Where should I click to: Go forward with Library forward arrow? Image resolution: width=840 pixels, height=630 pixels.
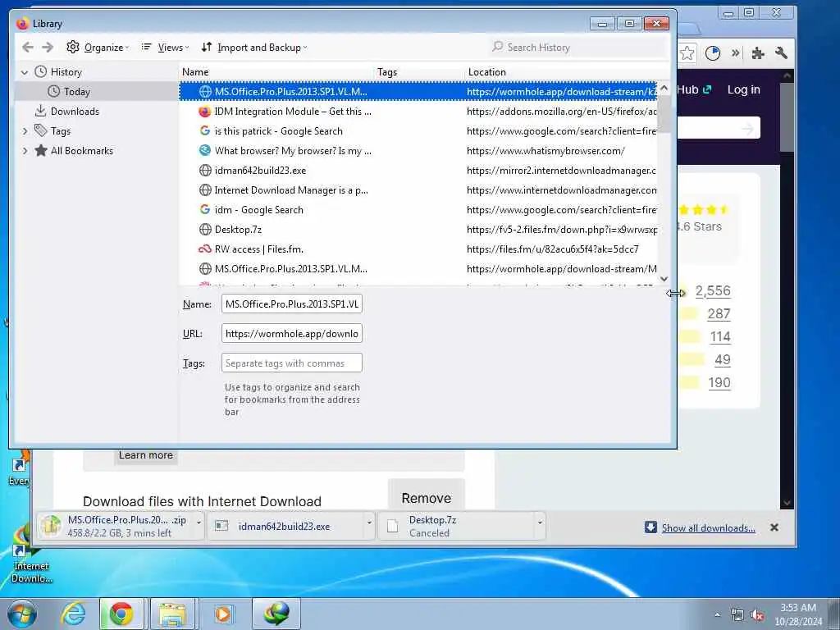(48, 47)
